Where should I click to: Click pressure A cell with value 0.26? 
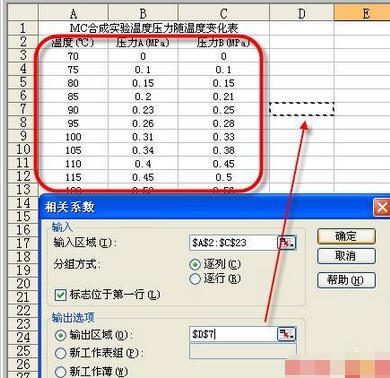143,123
